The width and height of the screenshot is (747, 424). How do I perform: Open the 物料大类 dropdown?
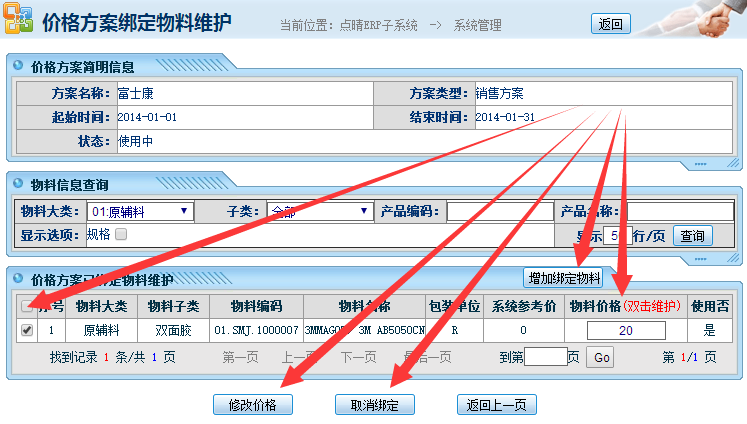click(x=140, y=211)
